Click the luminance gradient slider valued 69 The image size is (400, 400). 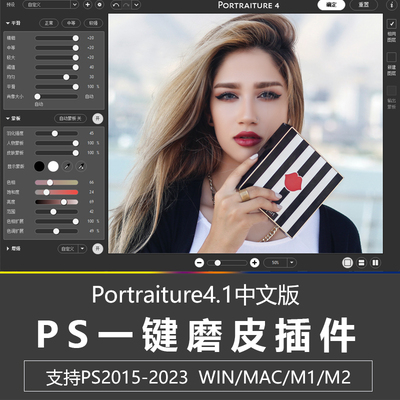(x=57, y=202)
